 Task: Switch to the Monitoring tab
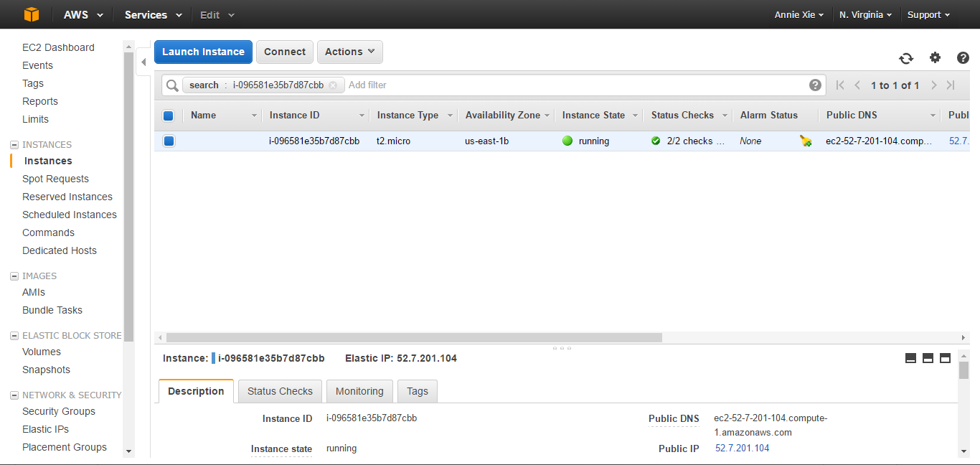(x=359, y=391)
